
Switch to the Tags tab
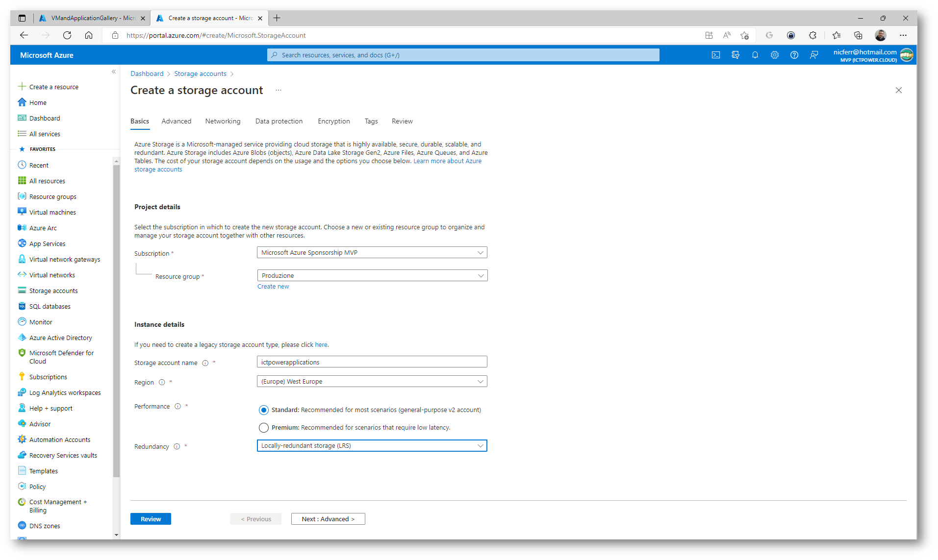(x=371, y=121)
